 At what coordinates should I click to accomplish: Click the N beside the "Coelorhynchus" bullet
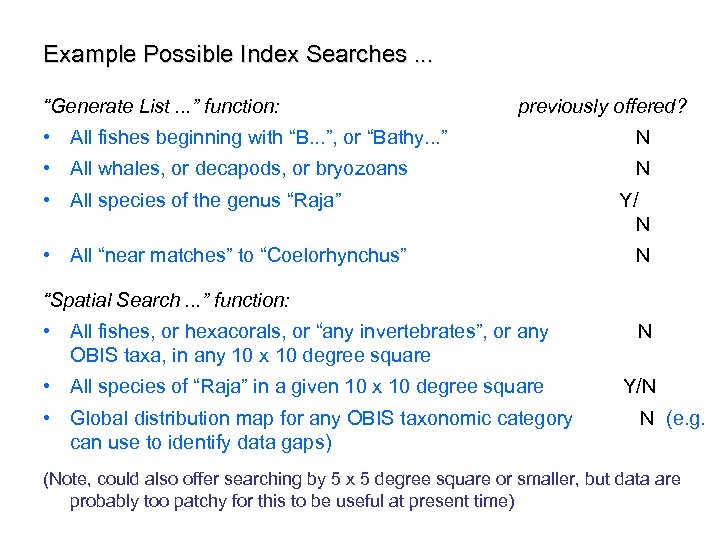(643, 255)
